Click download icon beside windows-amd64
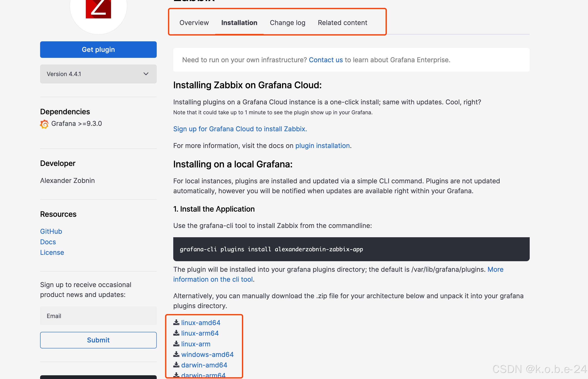Viewport: 588px width, 379px height. coord(176,354)
